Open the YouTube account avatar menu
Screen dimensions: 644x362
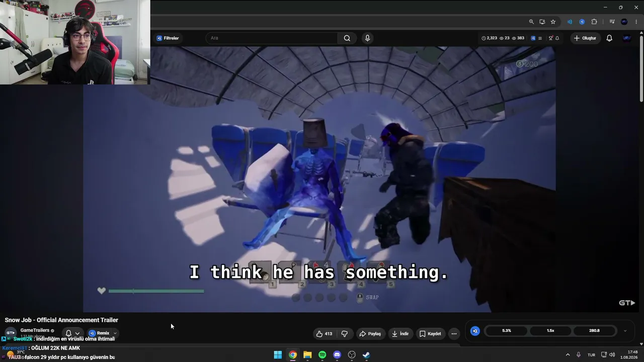(627, 38)
